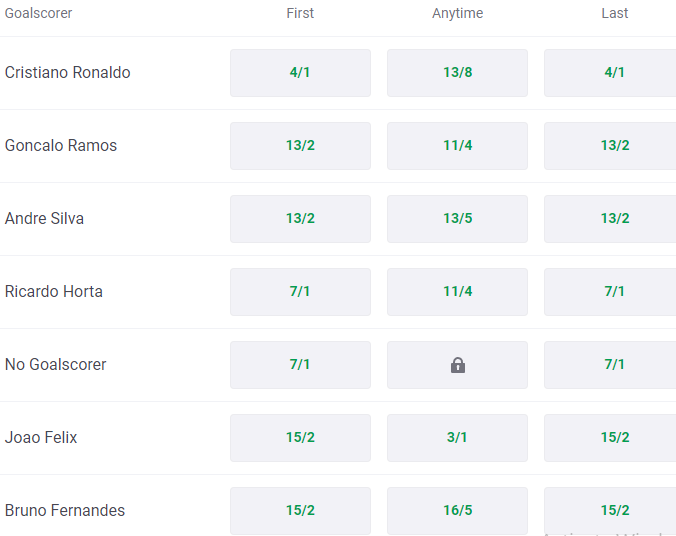Tap Goncalo Ramos Anytime 11/4 odds
Screen dimensions: 676x536
457,146
